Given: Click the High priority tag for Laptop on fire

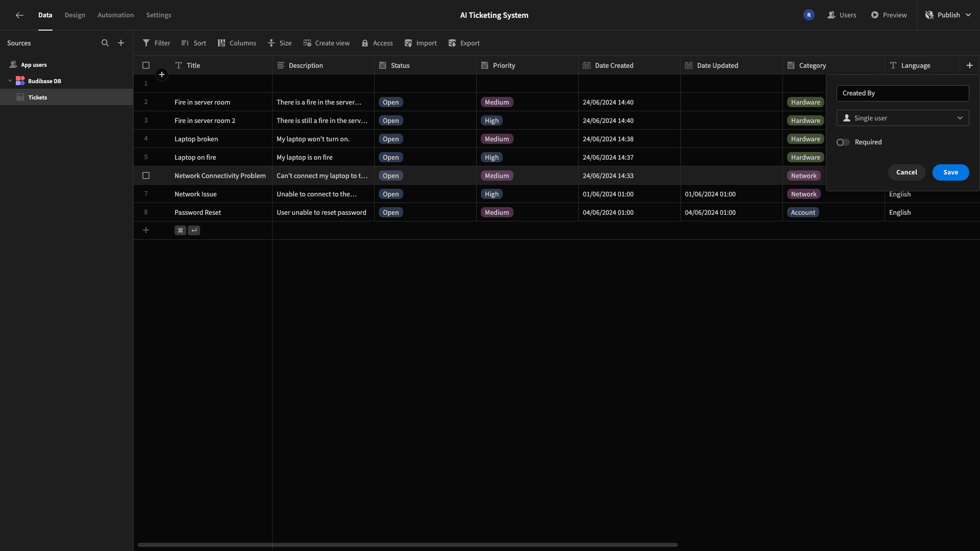Looking at the screenshot, I should (x=492, y=157).
